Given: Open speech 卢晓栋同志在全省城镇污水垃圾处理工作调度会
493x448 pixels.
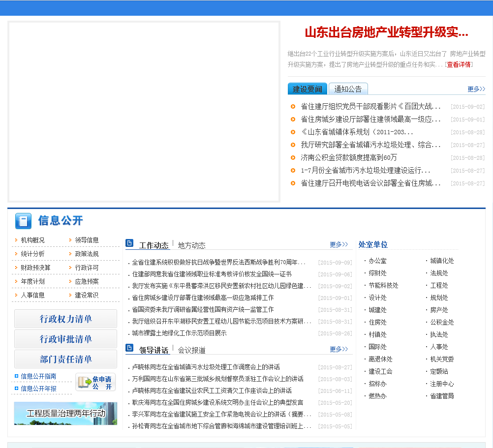Looking at the screenshot, I should click(x=206, y=367).
